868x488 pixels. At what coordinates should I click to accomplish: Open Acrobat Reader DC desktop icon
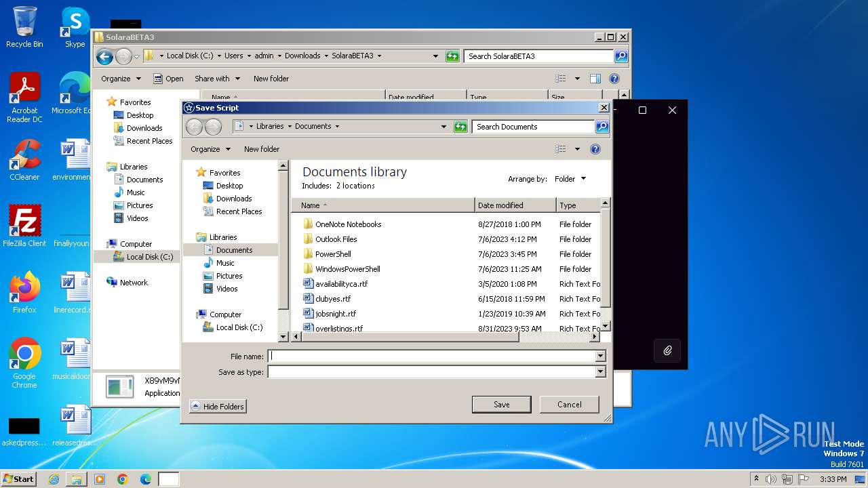point(24,98)
